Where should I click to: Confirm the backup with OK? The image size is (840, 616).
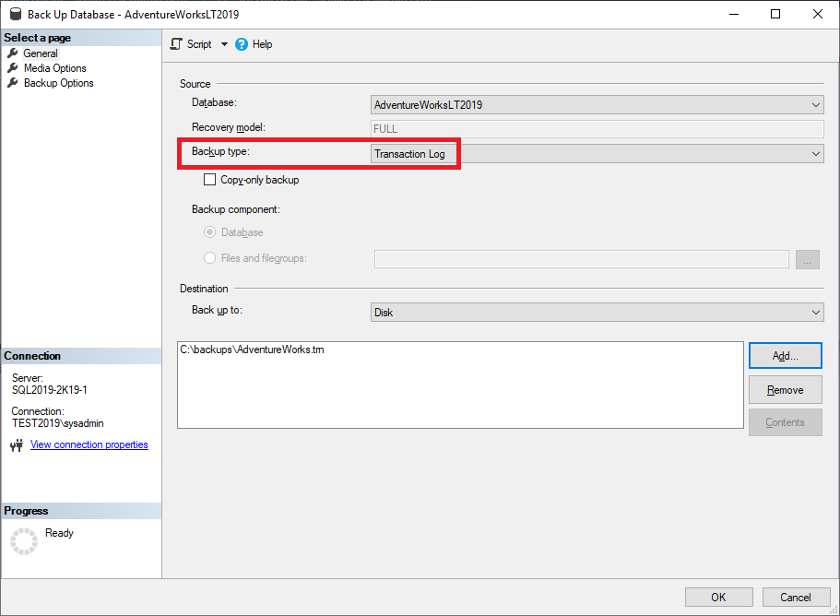(x=718, y=597)
